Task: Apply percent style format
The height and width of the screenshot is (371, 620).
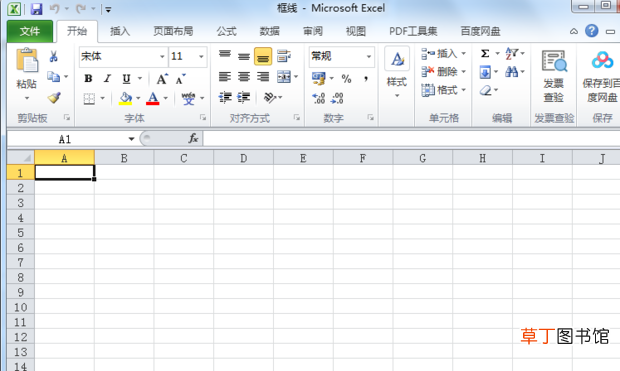Action: (x=347, y=79)
